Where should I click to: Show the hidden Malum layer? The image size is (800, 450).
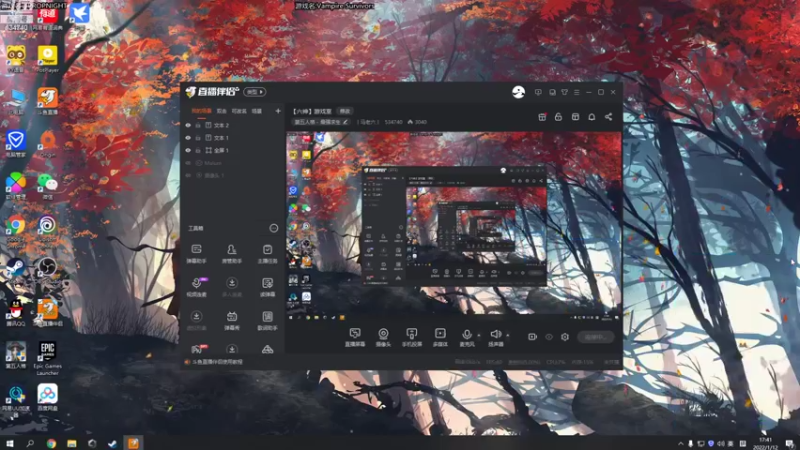[x=188, y=163]
